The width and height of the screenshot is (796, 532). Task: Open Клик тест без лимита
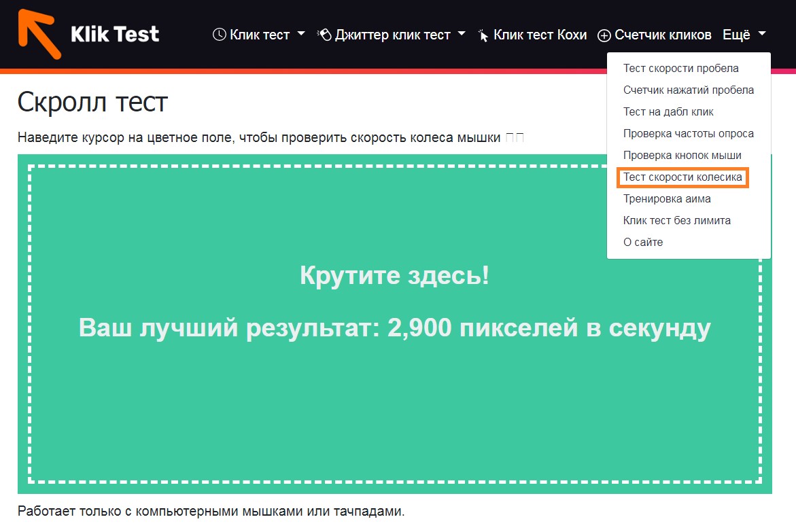pyautogui.click(x=676, y=220)
